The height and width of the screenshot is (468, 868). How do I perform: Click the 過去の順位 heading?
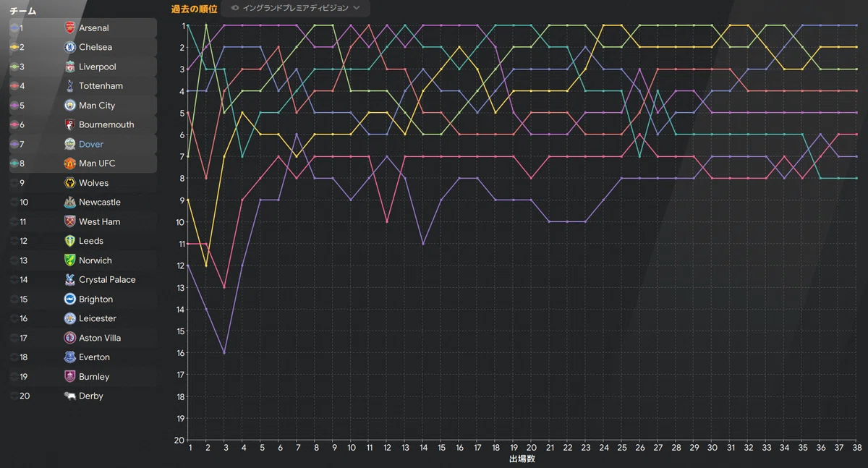(194, 8)
